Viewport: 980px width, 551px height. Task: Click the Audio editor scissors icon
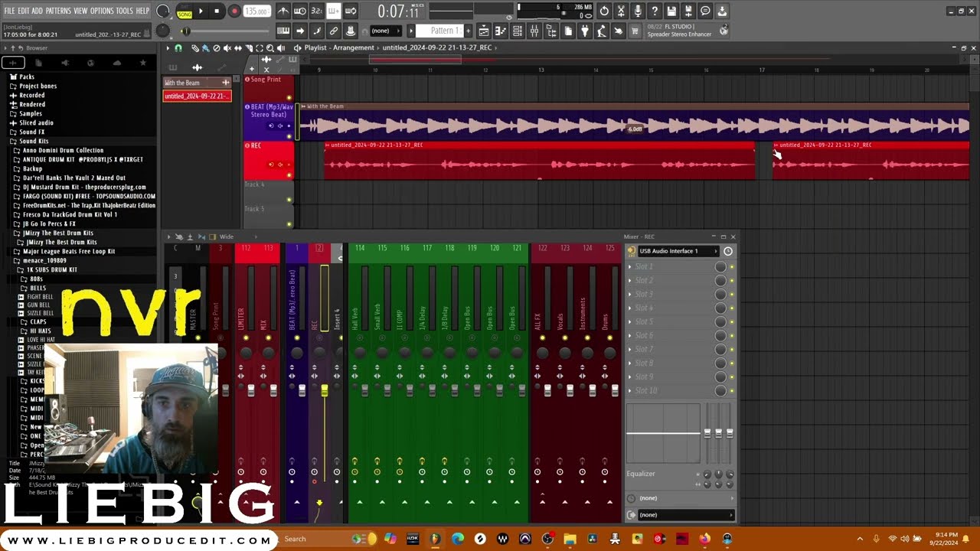[x=621, y=11]
